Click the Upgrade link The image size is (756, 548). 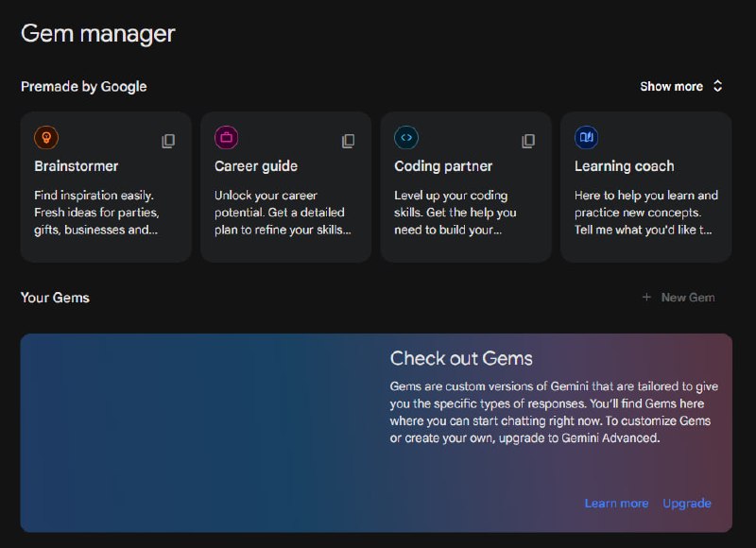tap(687, 504)
